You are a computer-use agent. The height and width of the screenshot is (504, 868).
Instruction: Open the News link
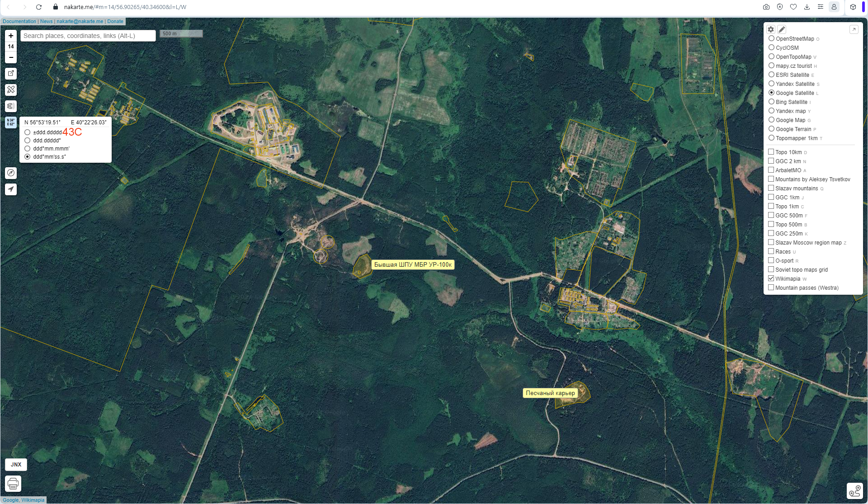tap(46, 21)
